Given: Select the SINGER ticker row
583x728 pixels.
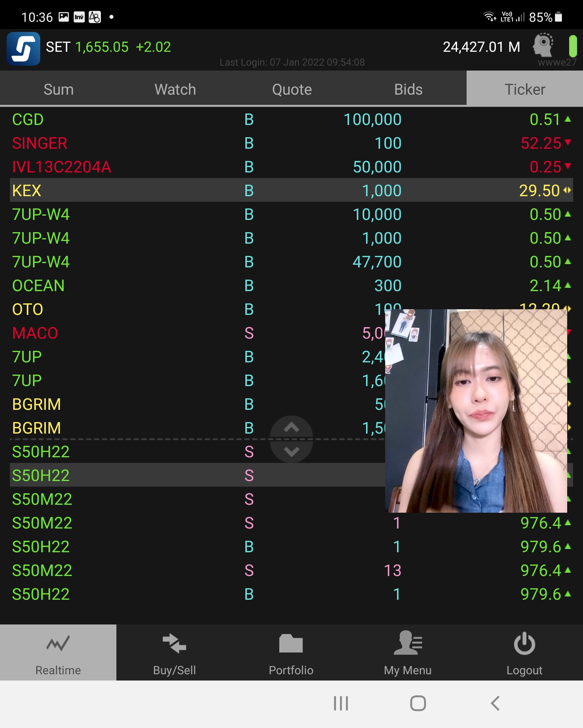Looking at the screenshot, I should click(291, 143).
